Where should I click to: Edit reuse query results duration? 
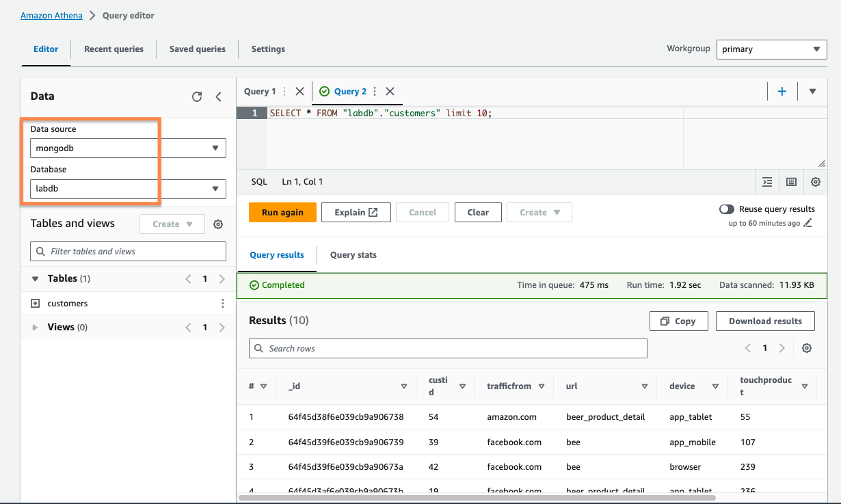coord(807,223)
